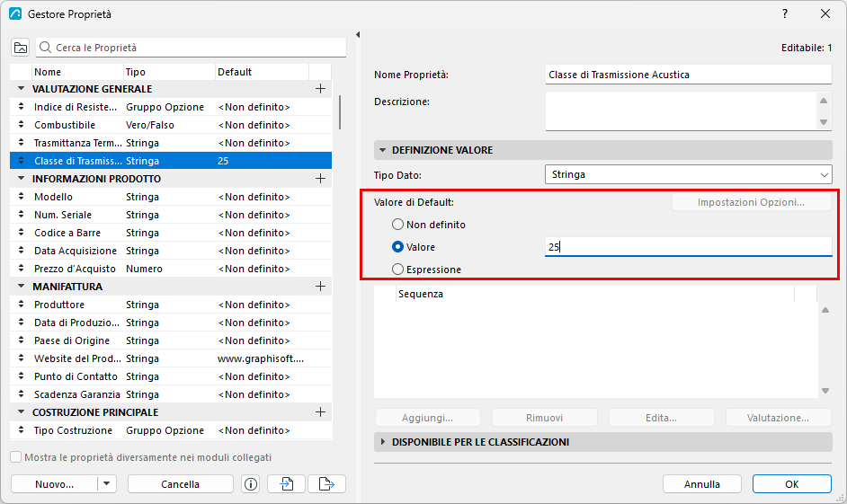Click the info icon button

click(251, 484)
